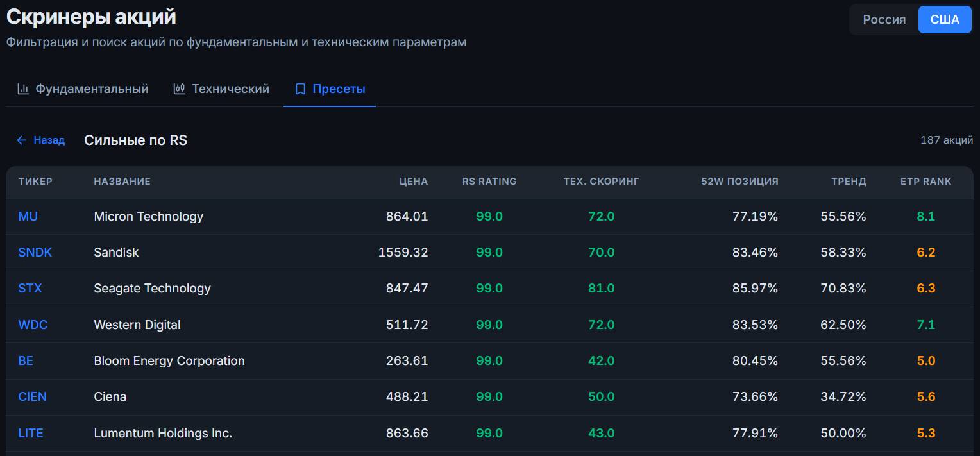Click Sandisk's tech scoring 70.0
This screenshot has width=980, height=456.
(x=602, y=253)
